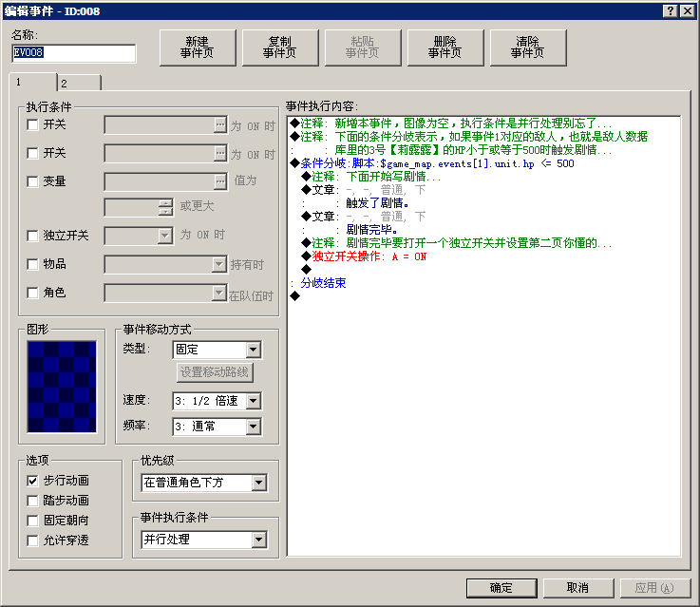Viewport: 700px width, 607px height.
Task: Click the ellipsis button for second 开关 condition
Action: pyautogui.click(x=220, y=154)
